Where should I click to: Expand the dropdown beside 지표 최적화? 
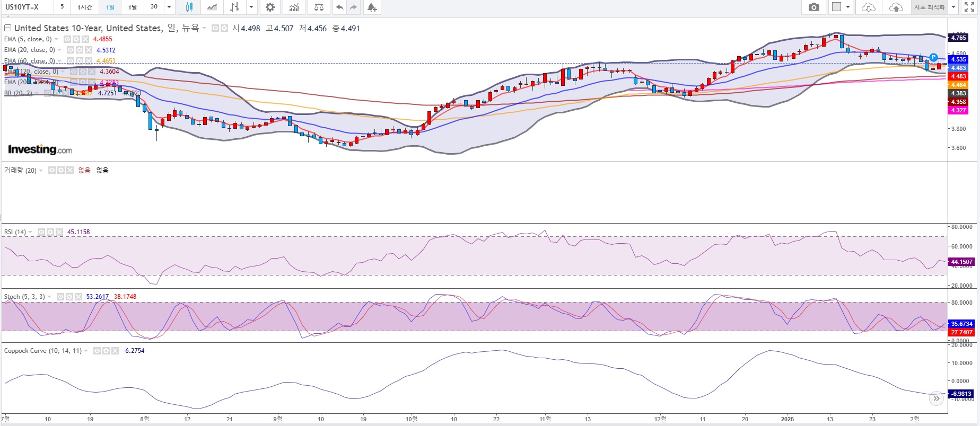[x=953, y=7]
